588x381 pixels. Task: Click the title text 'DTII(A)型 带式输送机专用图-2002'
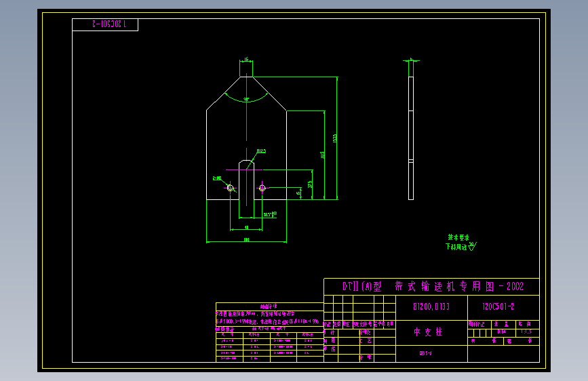tap(433, 287)
